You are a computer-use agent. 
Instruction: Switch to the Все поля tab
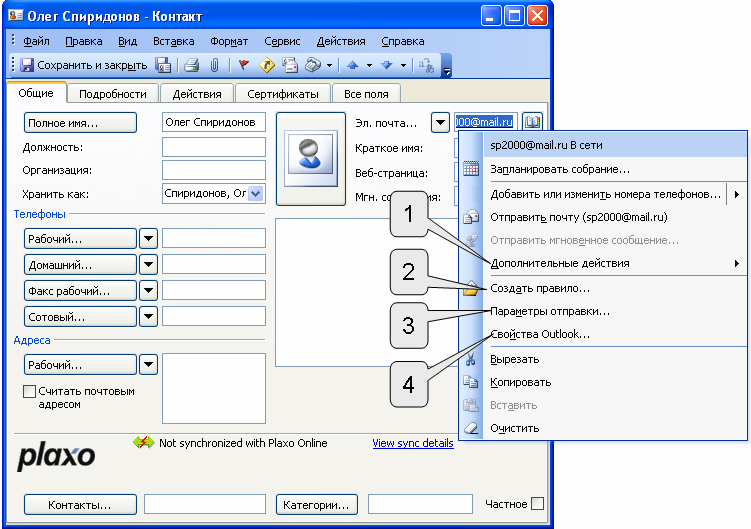click(x=366, y=94)
